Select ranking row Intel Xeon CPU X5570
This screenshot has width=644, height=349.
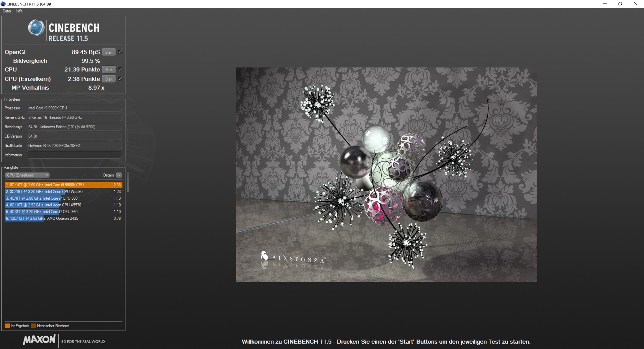point(63,205)
